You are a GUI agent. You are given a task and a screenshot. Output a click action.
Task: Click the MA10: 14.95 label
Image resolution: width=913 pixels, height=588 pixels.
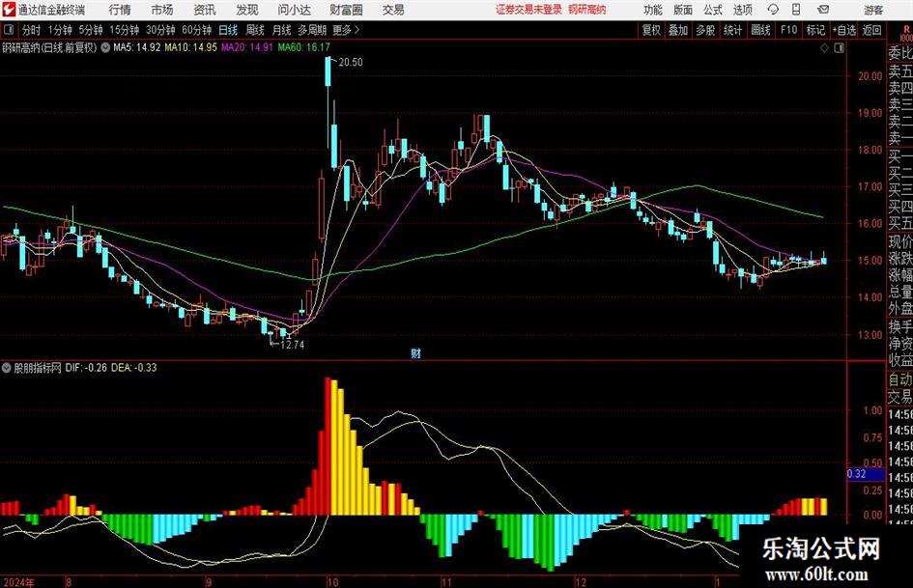(190, 47)
